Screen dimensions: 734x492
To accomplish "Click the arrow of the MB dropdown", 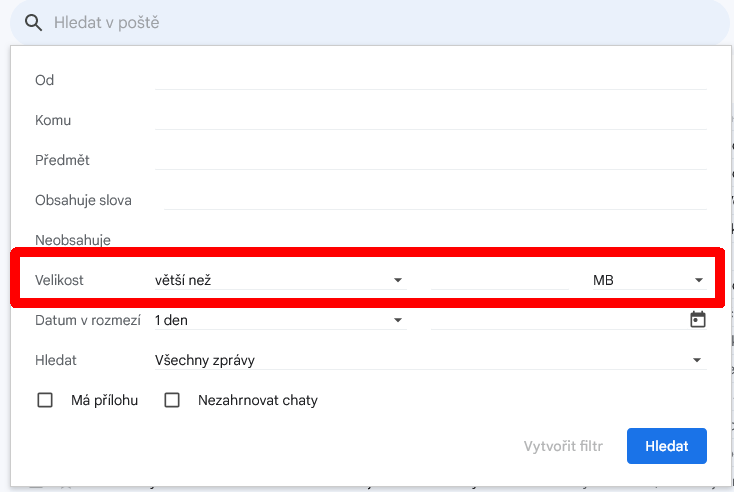I will pos(699,280).
